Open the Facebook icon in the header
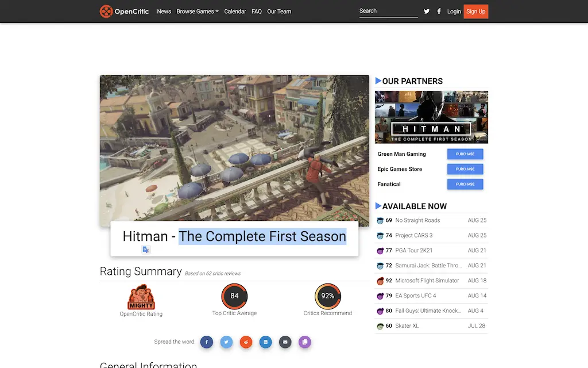Viewport: 588px width, 368px height. pos(439,11)
